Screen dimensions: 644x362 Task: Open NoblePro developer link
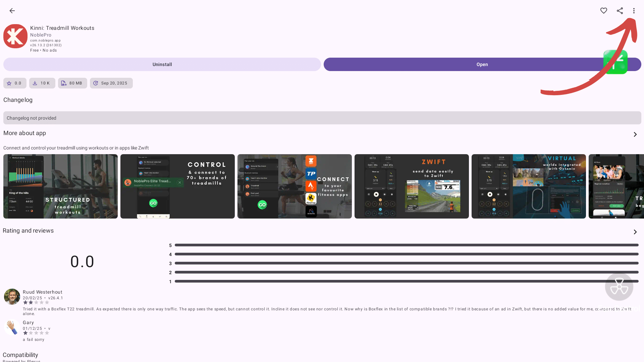pos(41,35)
